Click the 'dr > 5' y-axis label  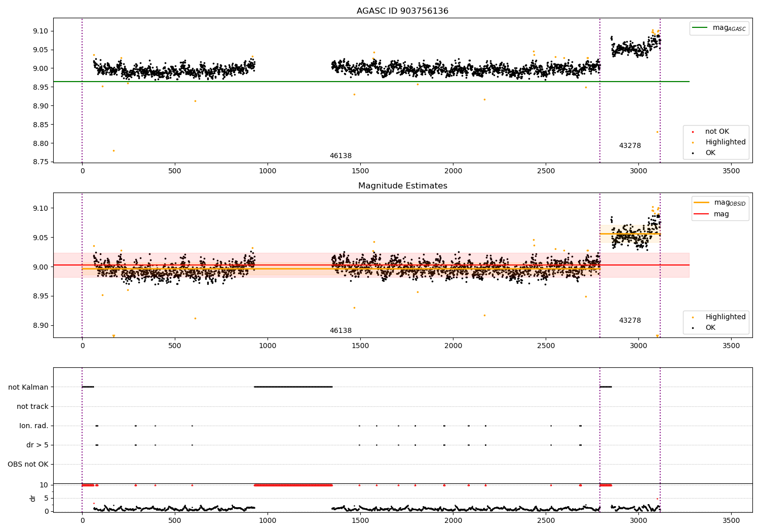(37, 445)
